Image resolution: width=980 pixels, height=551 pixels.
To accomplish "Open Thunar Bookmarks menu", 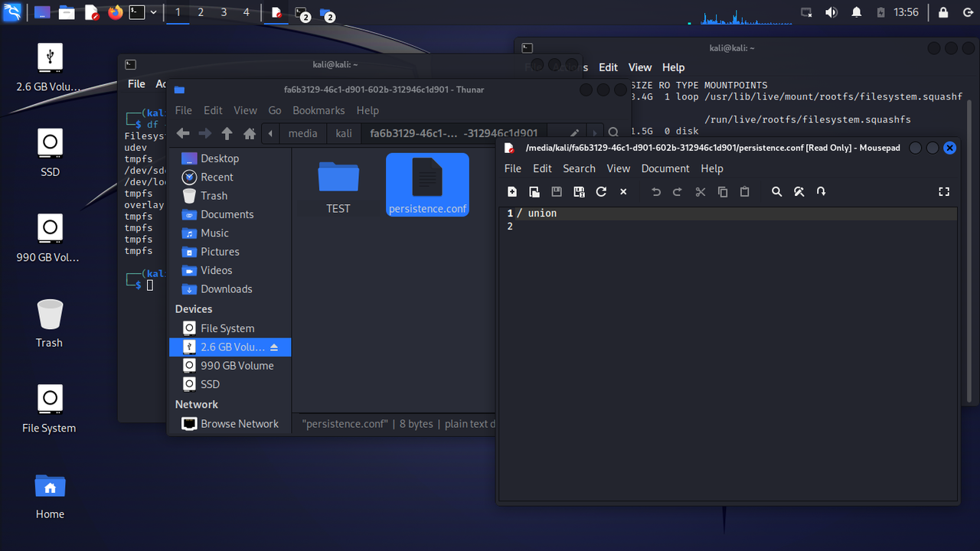I will (318, 110).
